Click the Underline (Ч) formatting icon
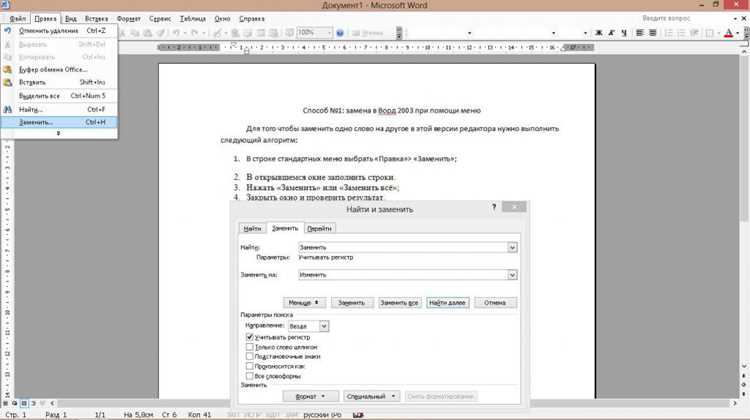 pos(624,33)
